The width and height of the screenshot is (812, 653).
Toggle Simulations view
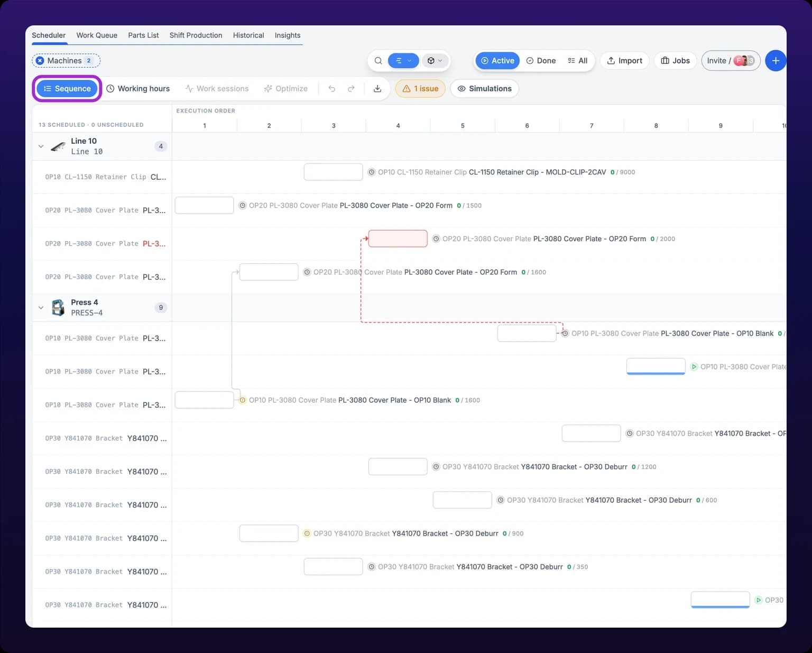[x=485, y=89]
